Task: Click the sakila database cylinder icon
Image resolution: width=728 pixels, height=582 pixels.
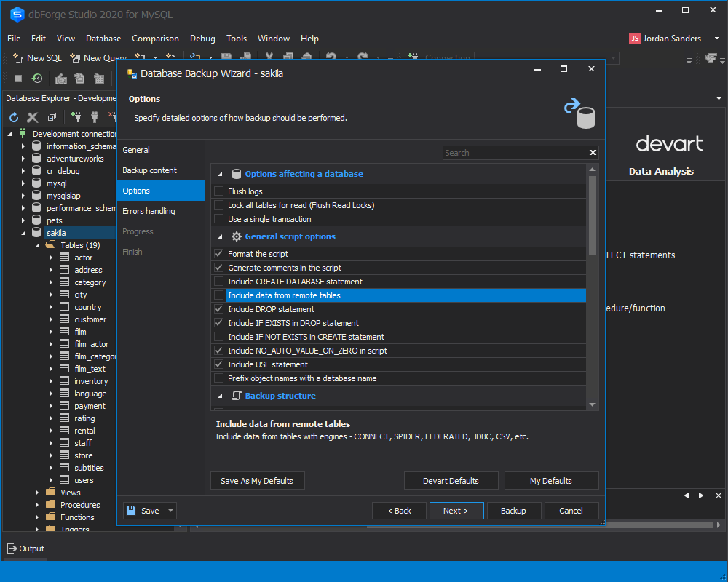Action: tap(36, 233)
